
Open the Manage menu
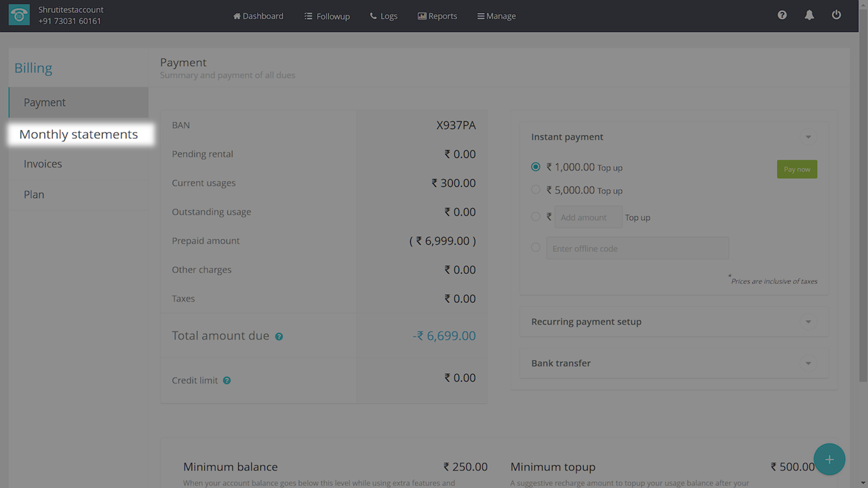(496, 16)
